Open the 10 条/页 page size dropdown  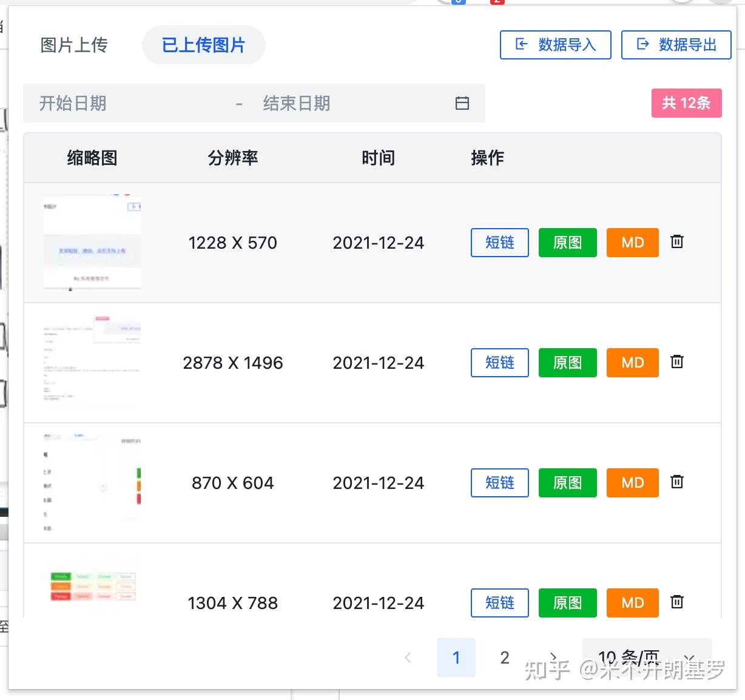[x=647, y=658]
